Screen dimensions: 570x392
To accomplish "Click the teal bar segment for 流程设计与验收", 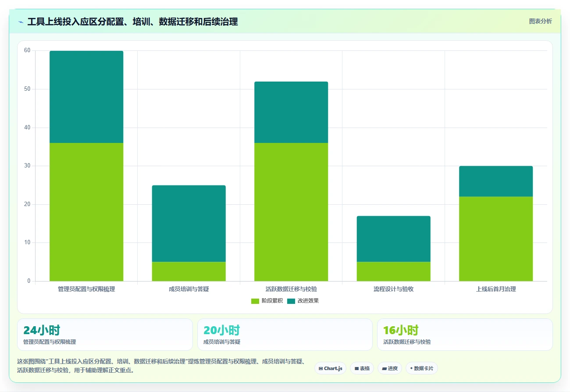I will click(393, 239).
